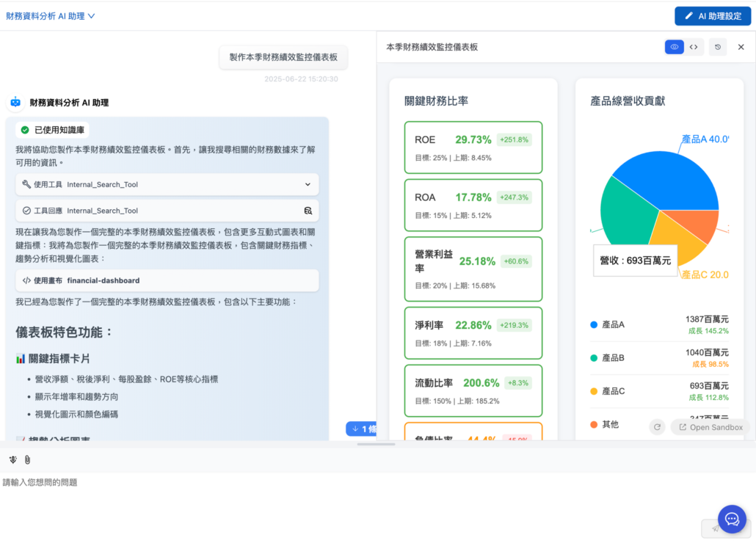Select the 淨利率 metric card

(473, 332)
